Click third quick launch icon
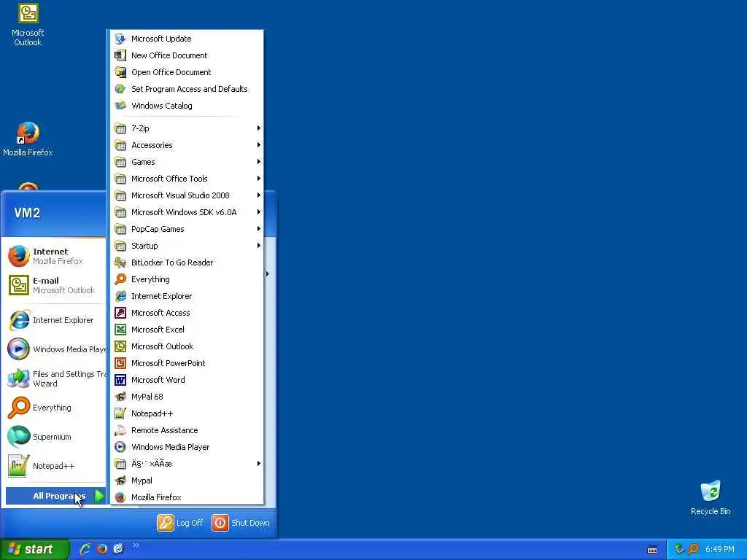The width and height of the screenshot is (747, 560). 118,549
